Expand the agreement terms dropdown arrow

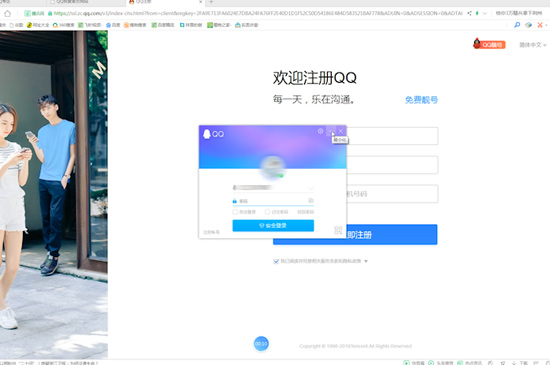(x=366, y=261)
